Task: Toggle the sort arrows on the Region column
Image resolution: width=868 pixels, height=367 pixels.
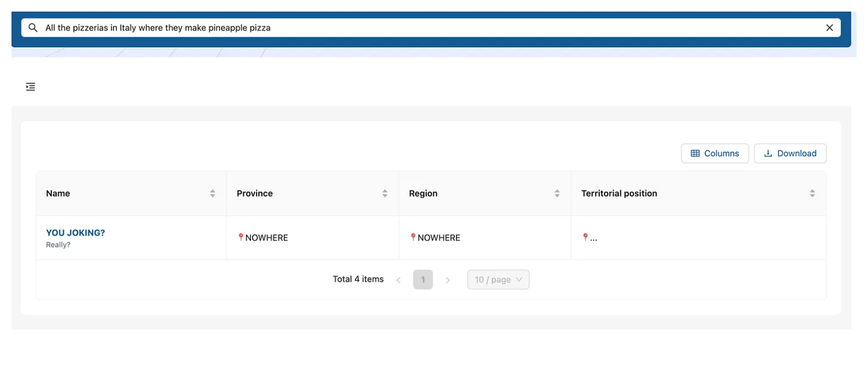Action: [x=557, y=193]
